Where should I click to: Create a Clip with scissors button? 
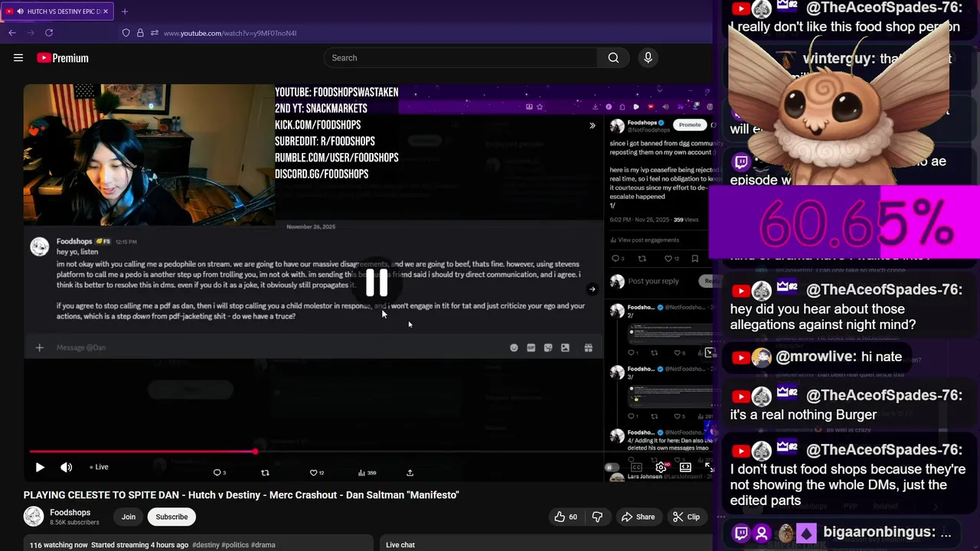(686, 517)
